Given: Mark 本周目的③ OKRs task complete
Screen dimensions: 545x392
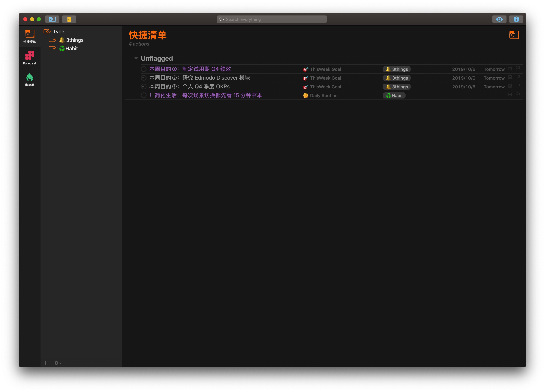Looking at the screenshot, I should (144, 87).
